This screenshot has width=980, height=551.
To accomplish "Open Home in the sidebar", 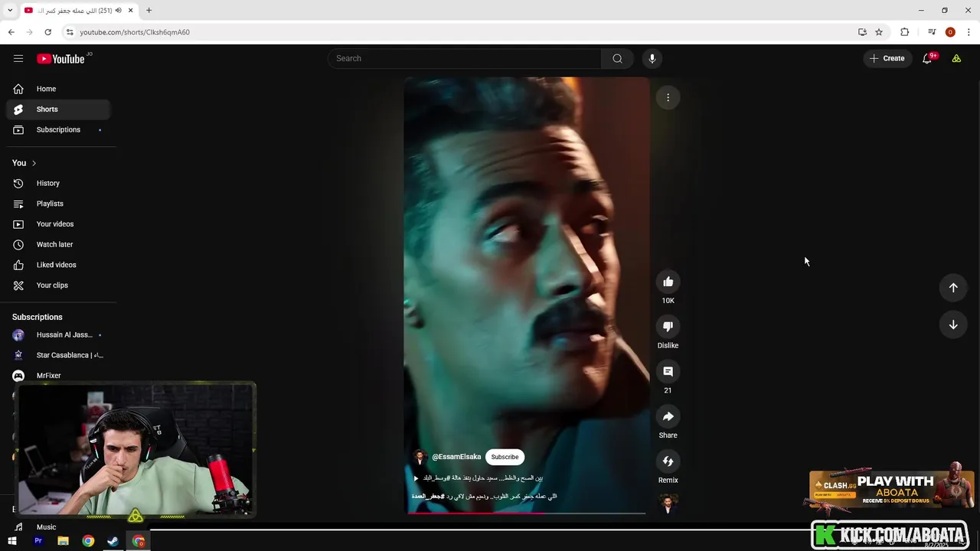I will (x=58, y=89).
